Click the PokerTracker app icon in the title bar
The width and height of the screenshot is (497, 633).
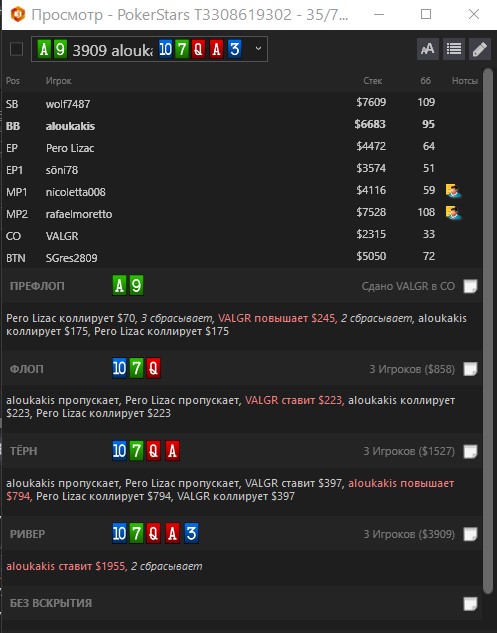tap(18, 15)
